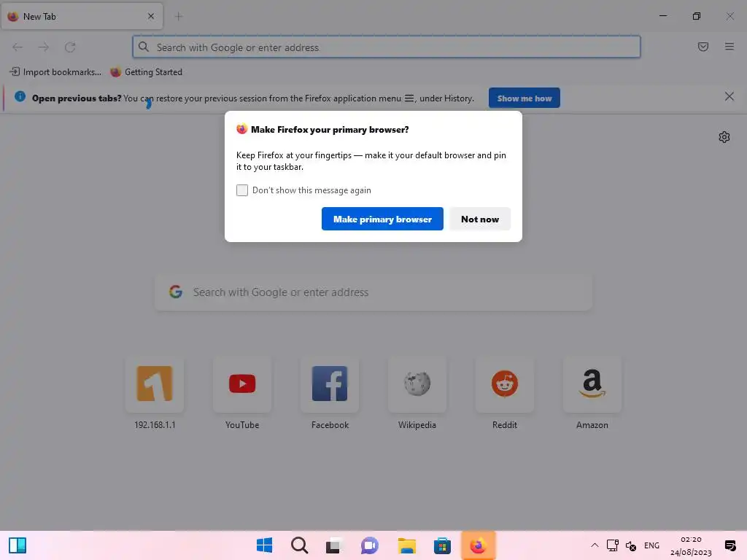Select the New Tab tab
This screenshot has height=560, width=747.
pyautogui.click(x=82, y=16)
